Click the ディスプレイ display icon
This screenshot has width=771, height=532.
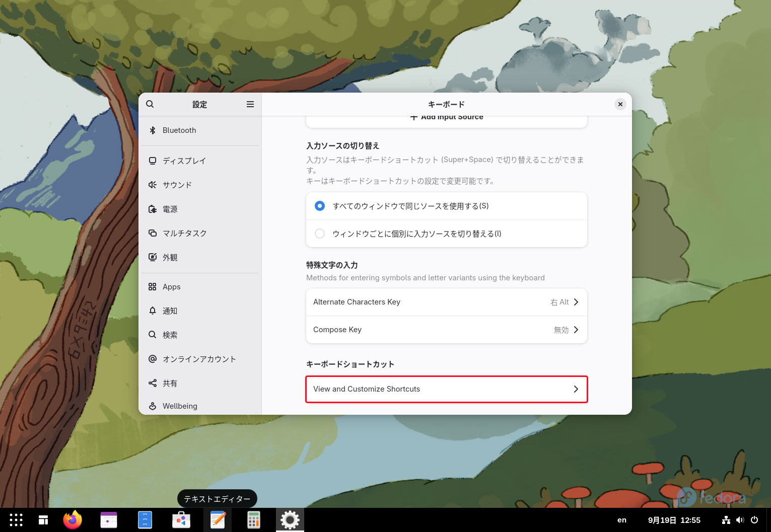(x=153, y=161)
